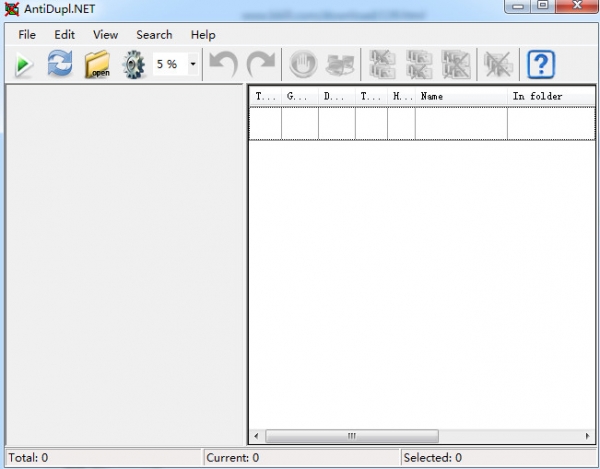Click the scroll right arrow of results list
The width and height of the screenshot is (600, 469).
point(588,436)
